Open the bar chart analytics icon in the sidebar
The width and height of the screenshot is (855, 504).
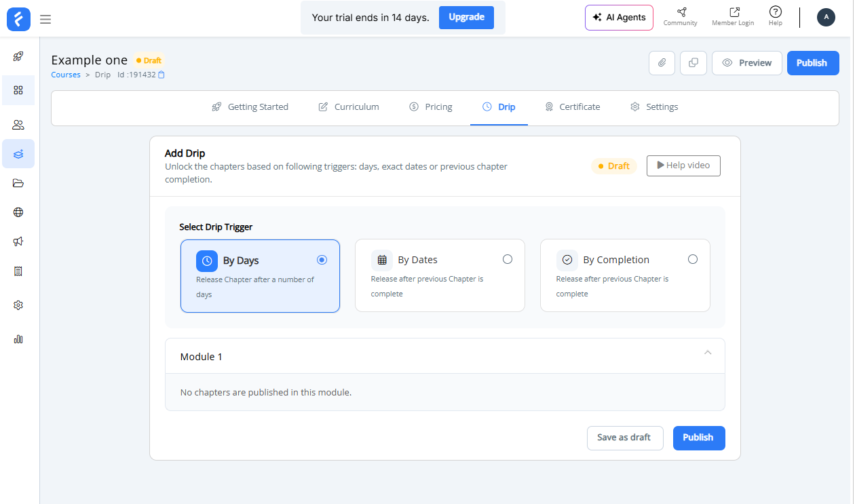(18, 339)
